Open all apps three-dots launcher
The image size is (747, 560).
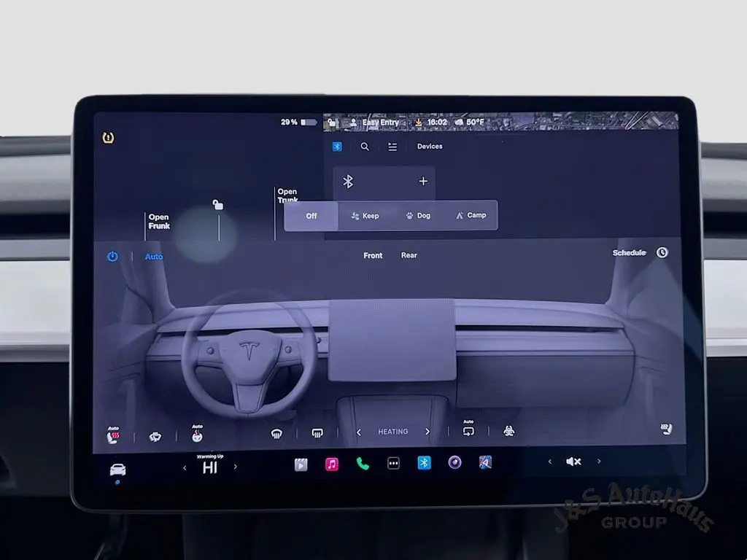(393, 464)
